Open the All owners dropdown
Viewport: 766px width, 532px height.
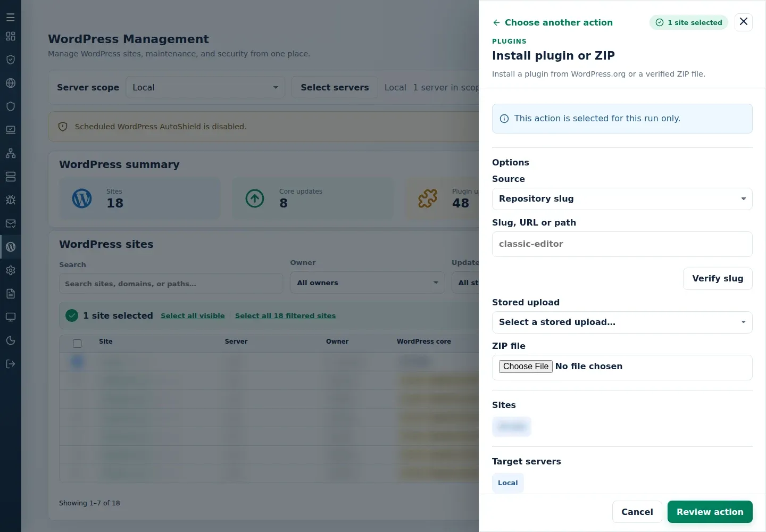[x=368, y=282]
